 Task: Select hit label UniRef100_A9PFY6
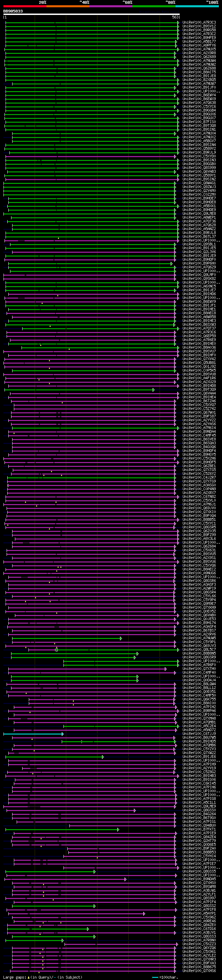(x=199, y=45)
